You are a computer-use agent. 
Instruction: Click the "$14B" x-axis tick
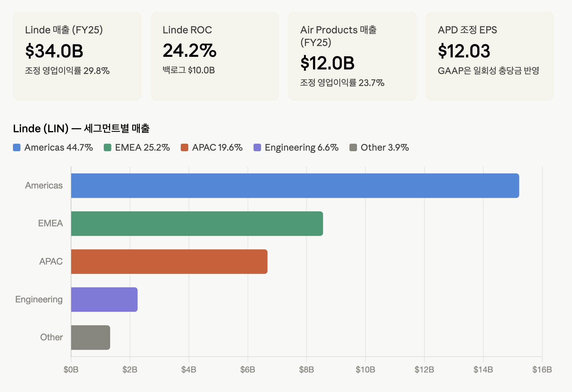483,369
